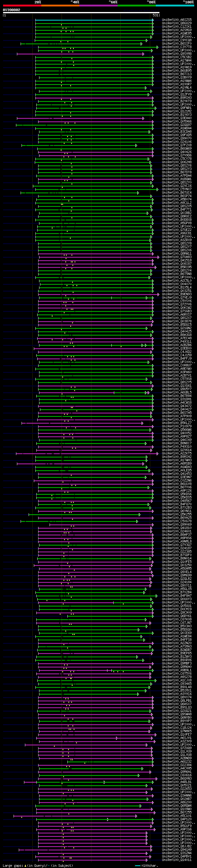Image resolution: width=197 pixels, height=868 pixels.
Task: Select the UniRef100_Q7F2X8 label
Action: tap(177, 145)
